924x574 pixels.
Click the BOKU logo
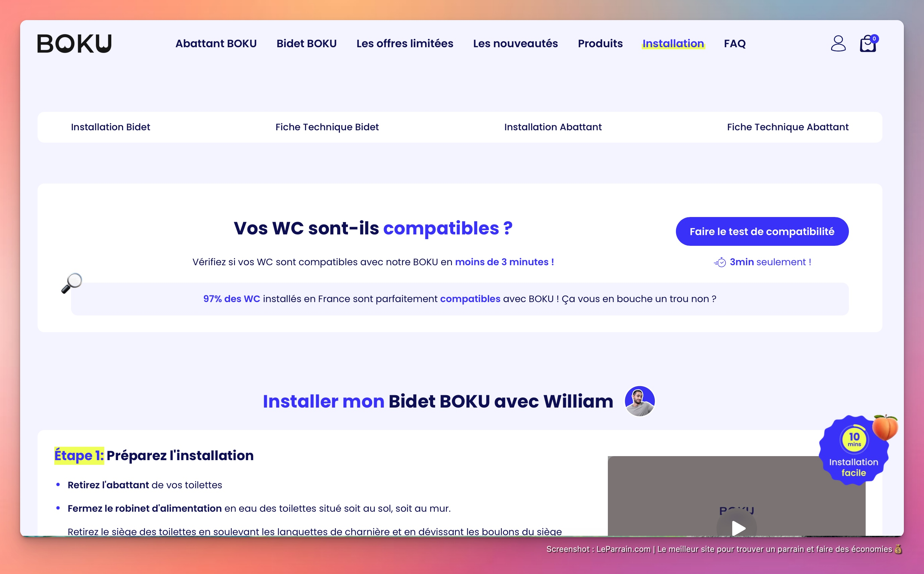(74, 43)
